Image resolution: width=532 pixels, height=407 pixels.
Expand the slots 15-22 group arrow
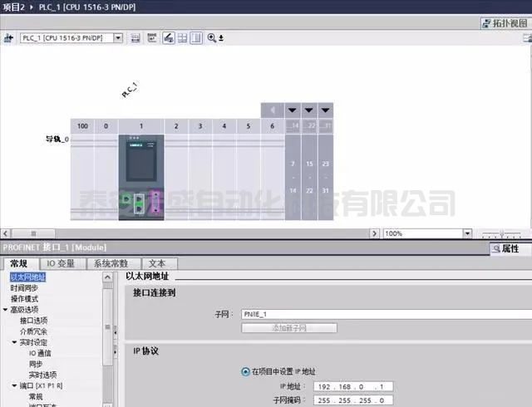click(308, 110)
